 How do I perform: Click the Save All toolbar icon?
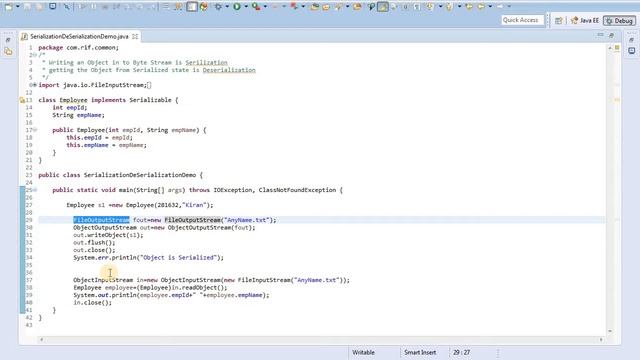[x=40, y=7]
